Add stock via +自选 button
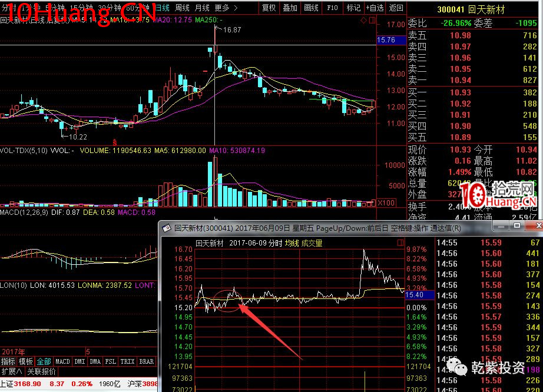The image size is (543, 392). 375,8
